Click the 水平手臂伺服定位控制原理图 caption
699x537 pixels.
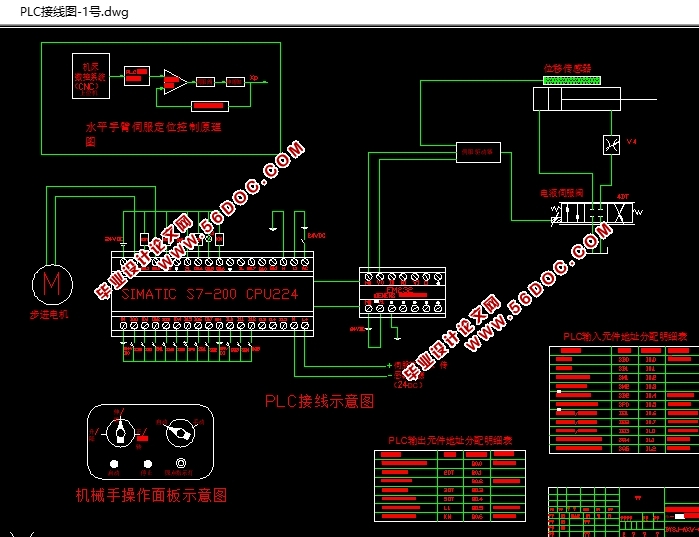tap(153, 134)
